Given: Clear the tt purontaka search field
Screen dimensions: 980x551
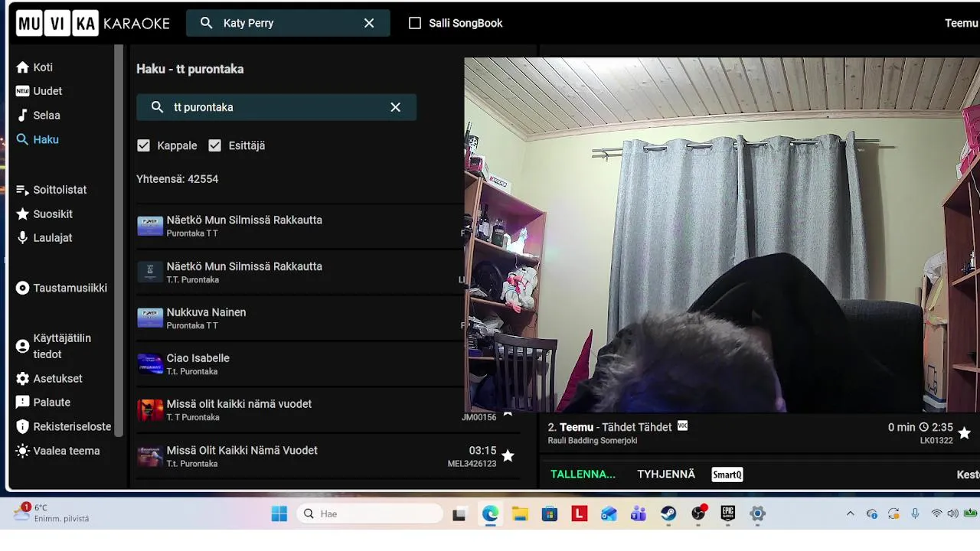Looking at the screenshot, I should (395, 107).
